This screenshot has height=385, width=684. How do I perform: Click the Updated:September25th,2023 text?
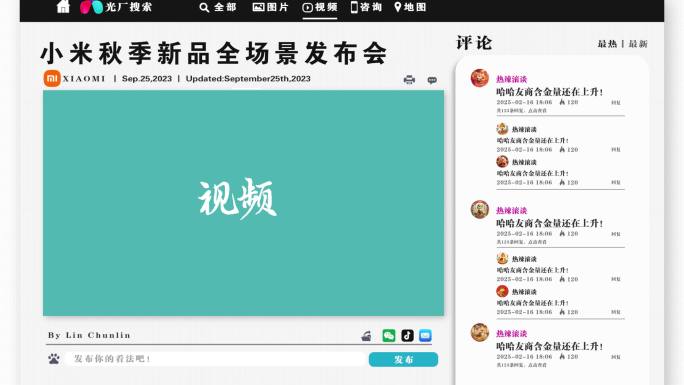248,79
